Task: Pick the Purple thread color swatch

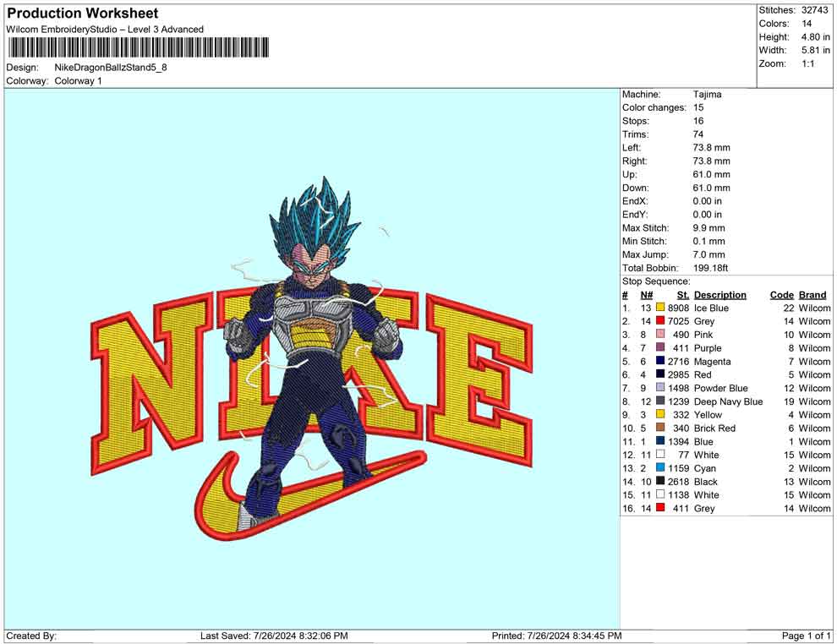Action: 660,348
